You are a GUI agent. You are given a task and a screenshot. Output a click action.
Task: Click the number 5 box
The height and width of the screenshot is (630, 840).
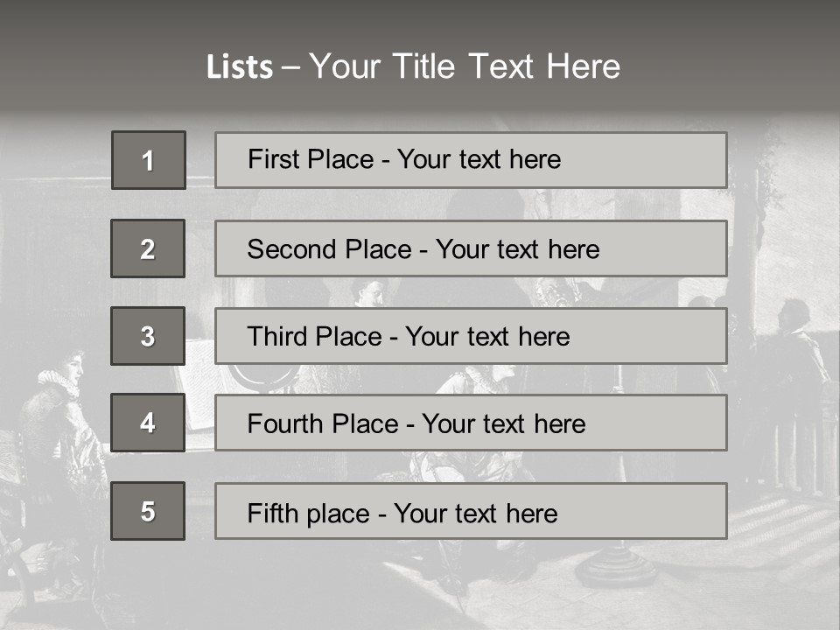[x=148, y=511]
